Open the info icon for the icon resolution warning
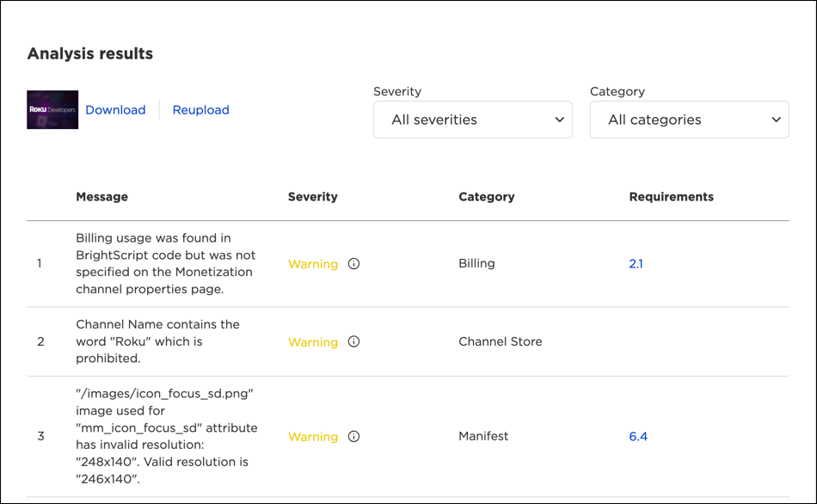The height and width of the screenshot is (504, 817). click(354, 436)
